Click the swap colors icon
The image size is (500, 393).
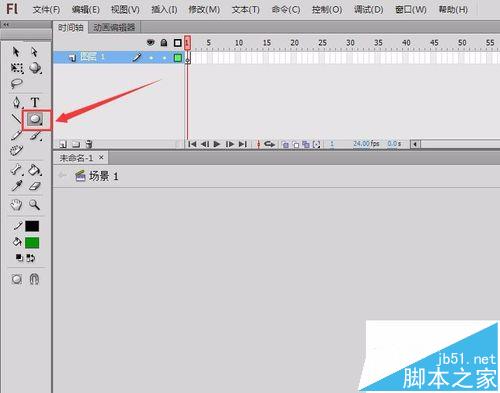point(31,258)
